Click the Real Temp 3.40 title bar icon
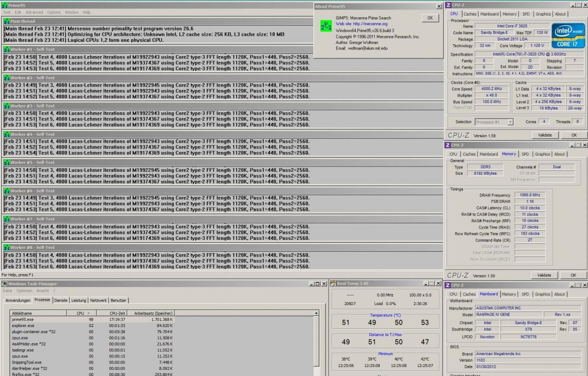 click(x=333, y=284)
